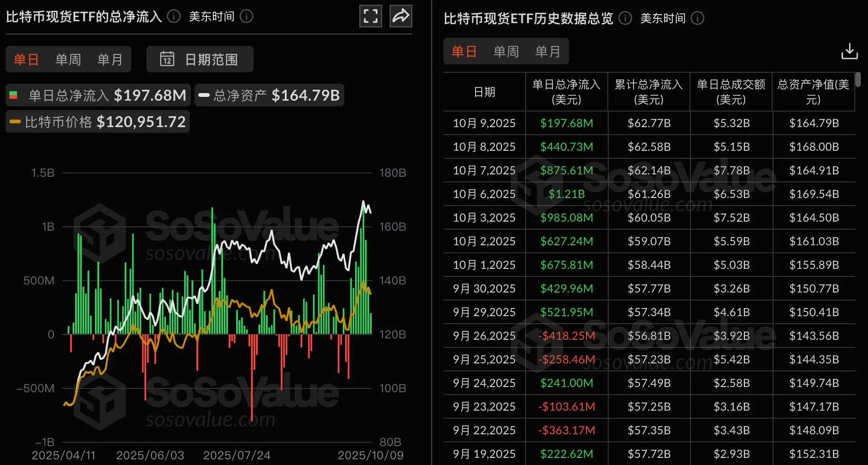Select 单周 tab in history table
This screenshot has width=868, height=465.
click(506, 52)
